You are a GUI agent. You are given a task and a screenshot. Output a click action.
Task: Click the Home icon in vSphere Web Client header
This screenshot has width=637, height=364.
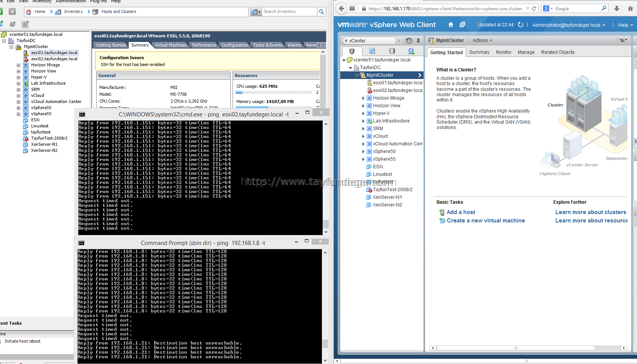coord(451,25)
